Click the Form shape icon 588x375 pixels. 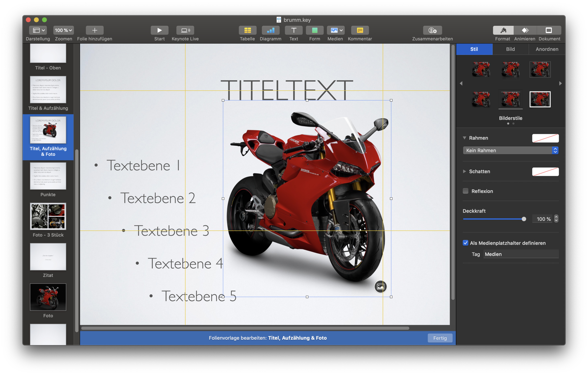315,30
